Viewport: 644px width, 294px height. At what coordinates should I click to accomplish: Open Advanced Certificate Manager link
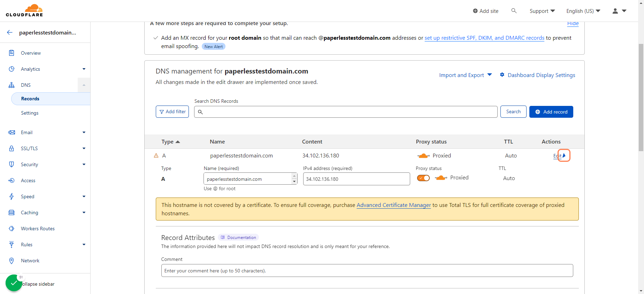point(393,205)
